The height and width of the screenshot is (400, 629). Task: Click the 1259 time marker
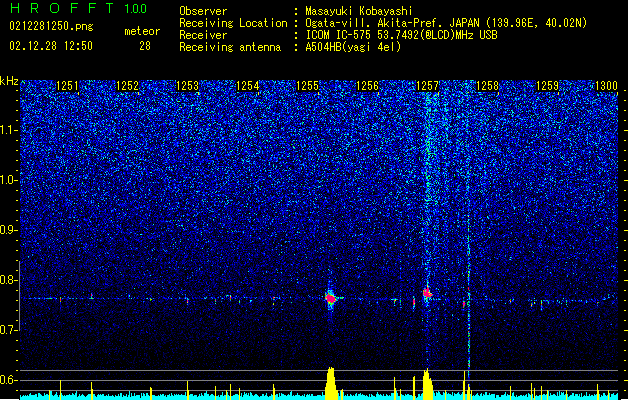548,85
